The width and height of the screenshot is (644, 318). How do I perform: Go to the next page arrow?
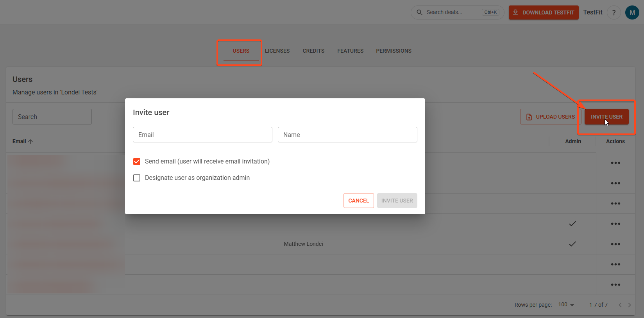tap(630, 305)
